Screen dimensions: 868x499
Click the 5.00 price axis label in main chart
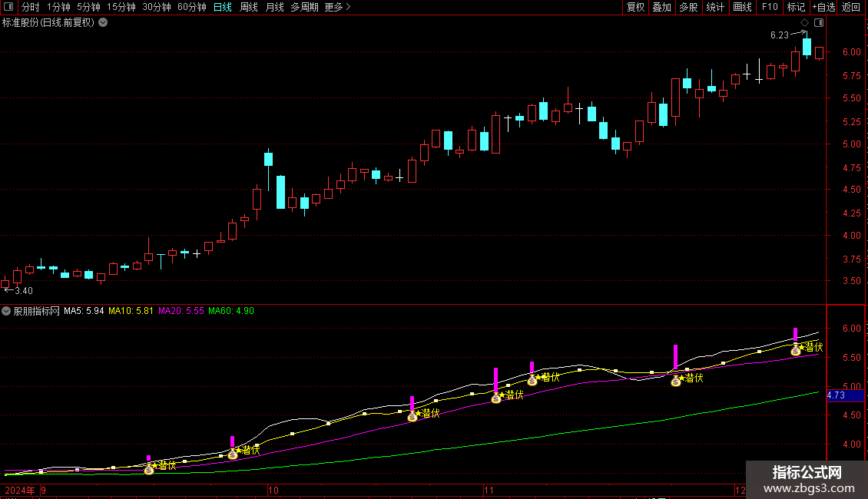(x=851, y=144)
